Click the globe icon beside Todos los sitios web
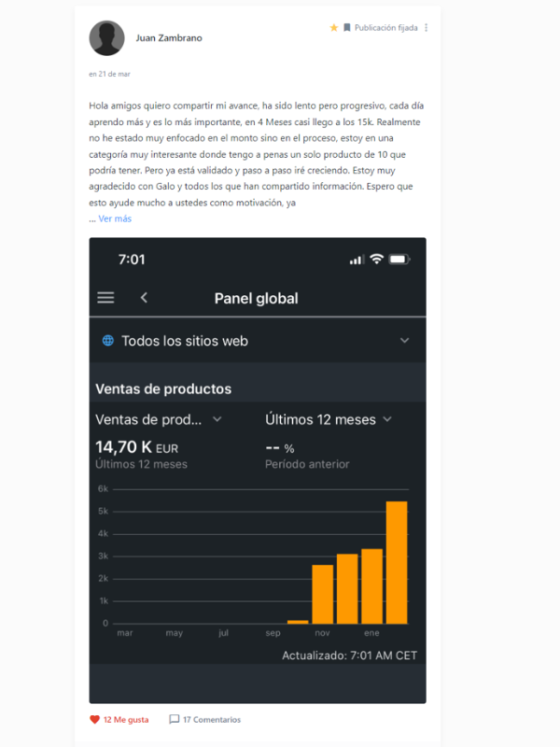This screenshot has height=747, width=560. (108, 341)
